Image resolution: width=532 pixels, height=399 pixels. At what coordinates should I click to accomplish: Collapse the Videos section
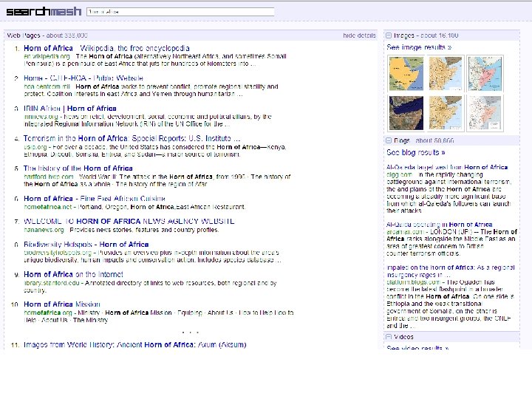click(389, 337)
